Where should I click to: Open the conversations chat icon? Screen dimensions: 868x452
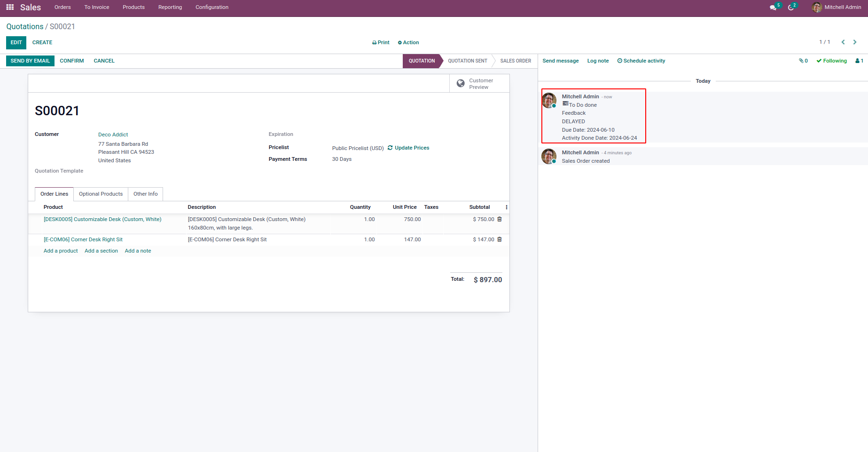(x=773, y=8)
